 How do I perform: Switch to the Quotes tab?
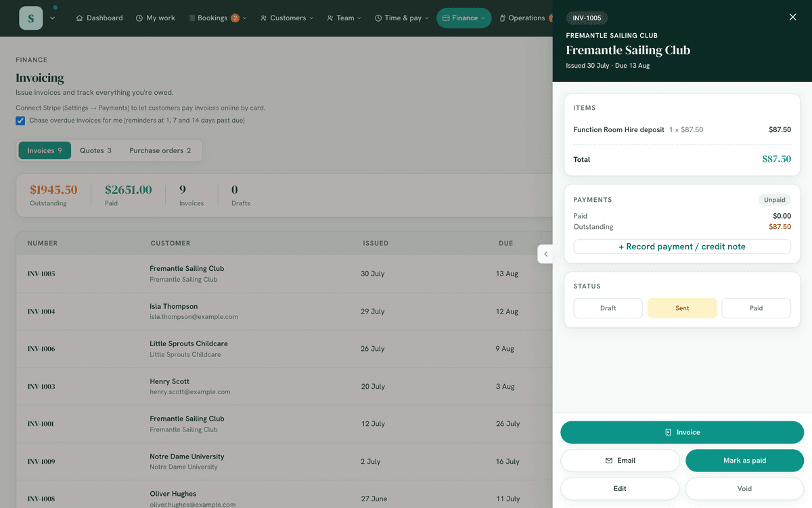[x=95, y=150]
